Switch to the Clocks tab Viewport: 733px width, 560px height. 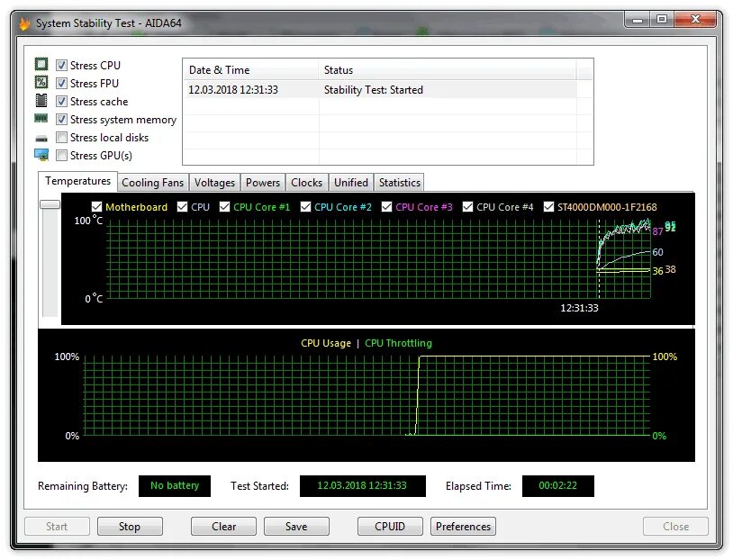coord(307,183)
